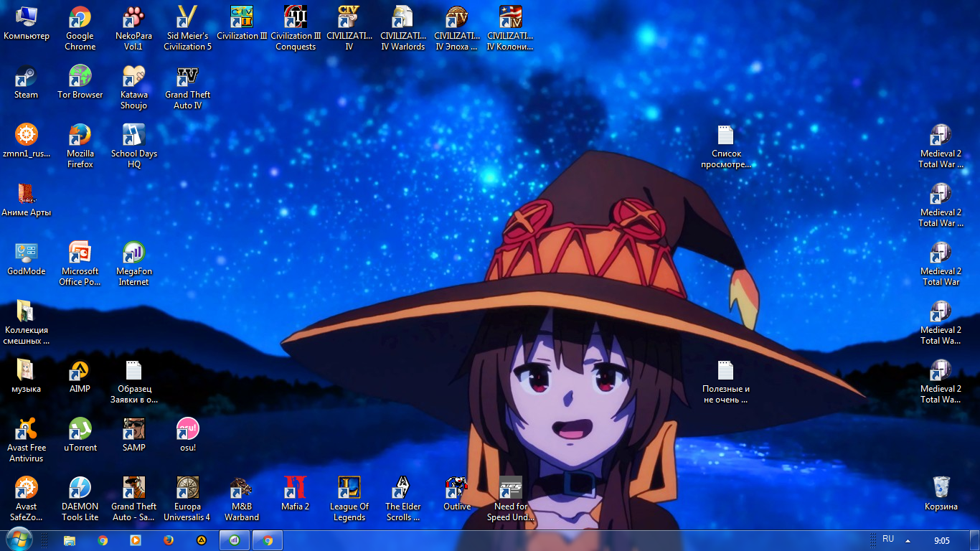Select the Коллекция смешных folder
Screen dimensions: 980x551
point(27,323)
